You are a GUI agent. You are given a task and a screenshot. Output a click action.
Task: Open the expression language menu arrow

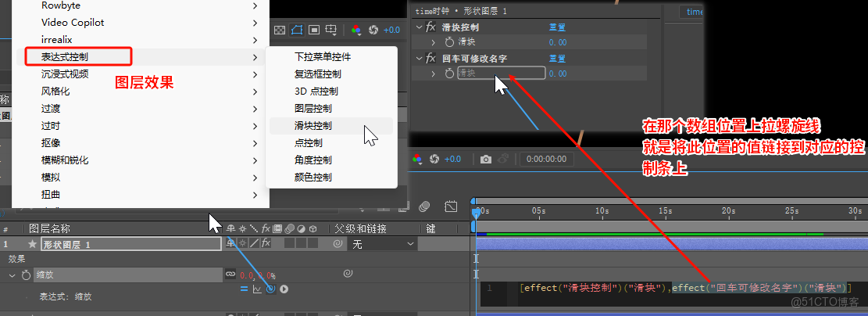coord(284,289)
